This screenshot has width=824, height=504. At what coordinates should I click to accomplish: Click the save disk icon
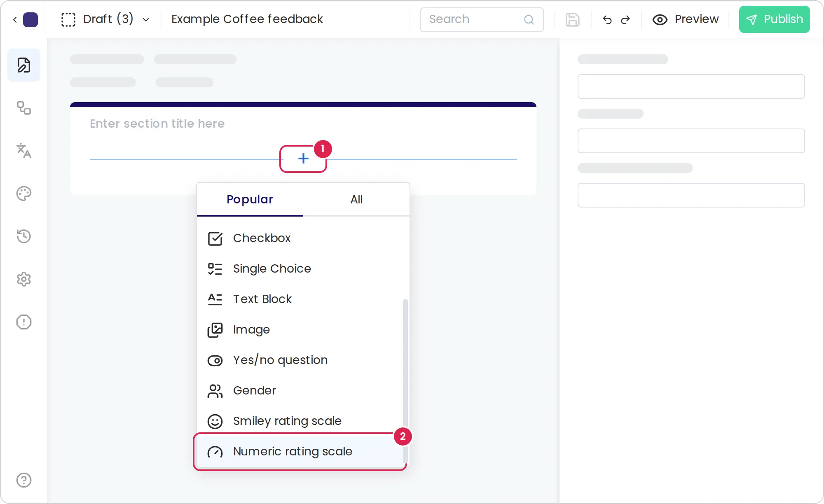[x=573, y=19]
